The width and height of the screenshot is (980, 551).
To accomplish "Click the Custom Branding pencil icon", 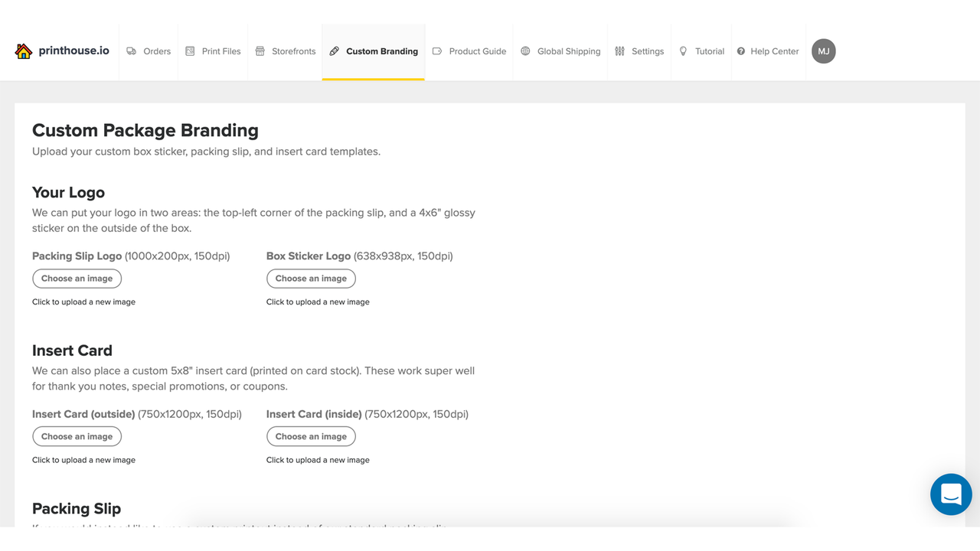I will tap(334, 51).
